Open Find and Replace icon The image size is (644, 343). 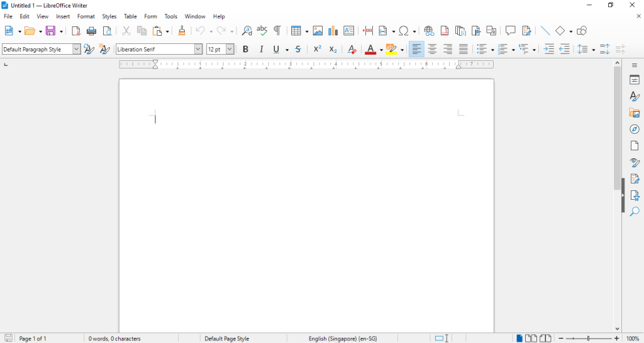[x=247, y=31]
